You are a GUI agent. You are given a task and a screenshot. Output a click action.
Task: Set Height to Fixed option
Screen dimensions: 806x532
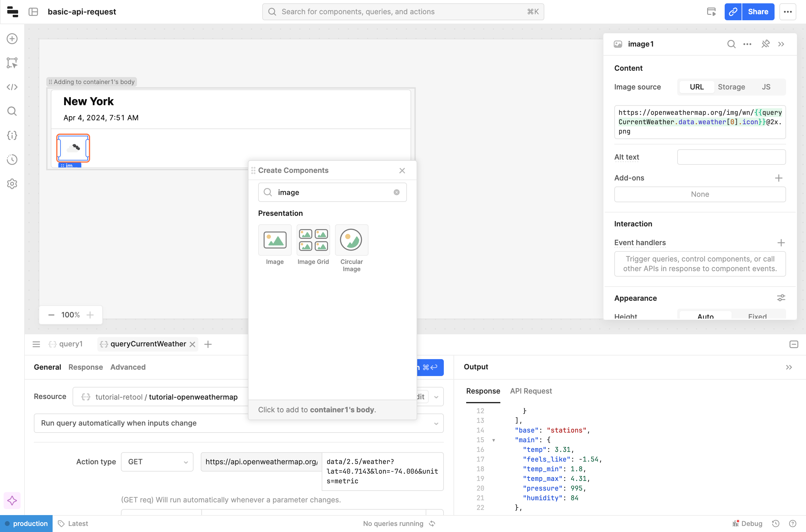[757, 316]
